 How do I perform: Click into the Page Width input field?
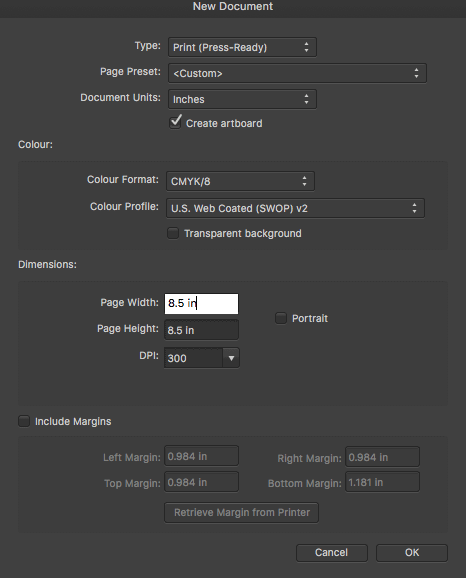point(201,304)
